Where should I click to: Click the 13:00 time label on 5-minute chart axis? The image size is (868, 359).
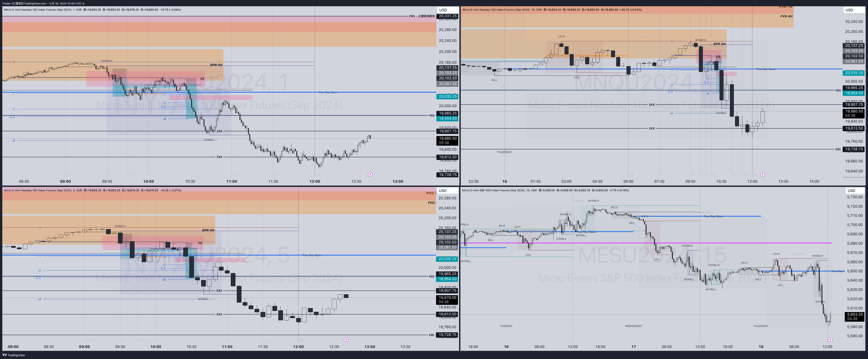[x=370, y=347]
